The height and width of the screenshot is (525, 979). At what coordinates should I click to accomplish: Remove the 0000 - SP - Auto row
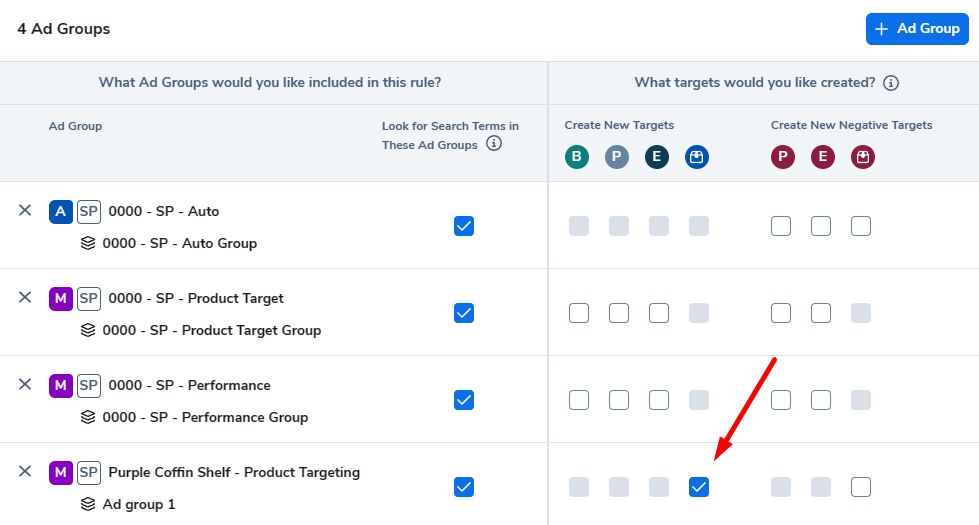tap(25, 210)
